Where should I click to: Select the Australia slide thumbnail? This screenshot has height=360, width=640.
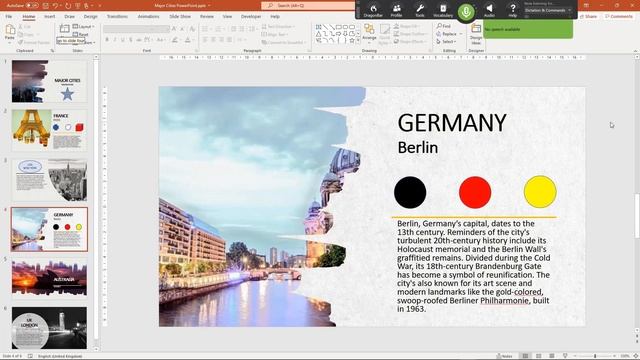tap(49, 278)
